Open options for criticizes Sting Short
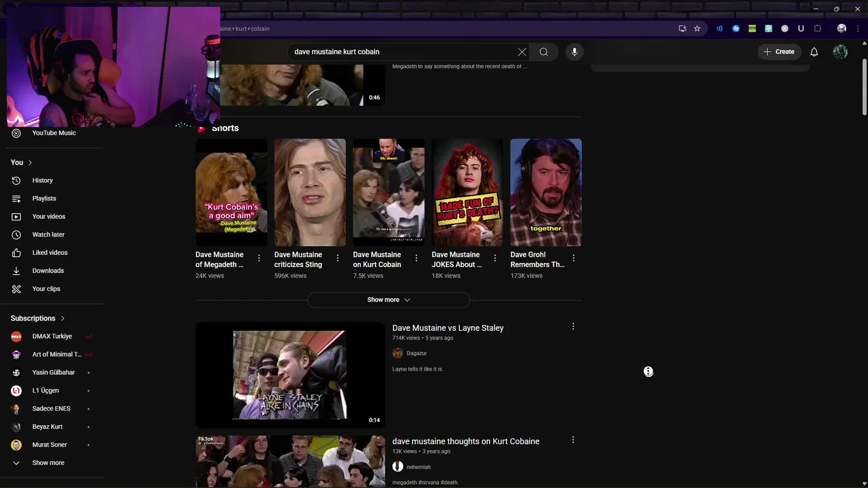The height and width of the screenshot is (488, 868). (x=338, y=258)
